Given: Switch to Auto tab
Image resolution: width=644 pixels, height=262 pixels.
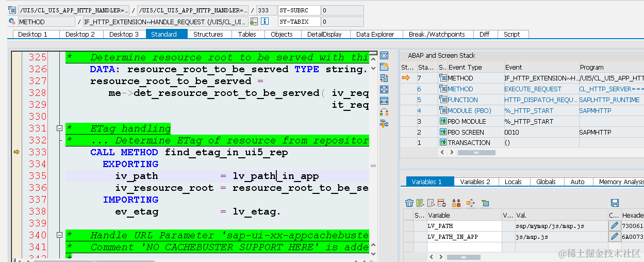Looking at the screenshot, I should point(578,182).
